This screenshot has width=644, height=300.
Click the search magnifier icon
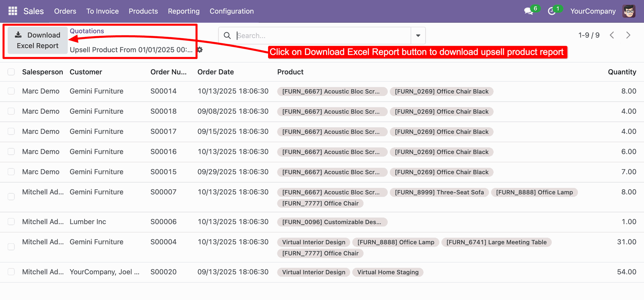(x=227, y=36)
